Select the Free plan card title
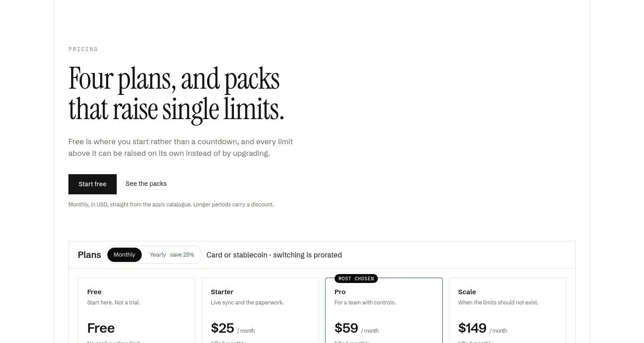The image size is (644, 343). click(94, 292)
